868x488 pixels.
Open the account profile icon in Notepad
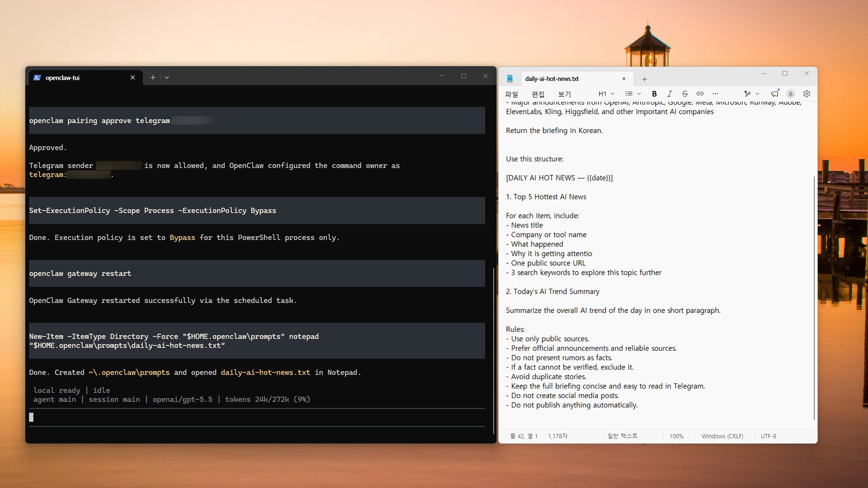pos(791,94)
